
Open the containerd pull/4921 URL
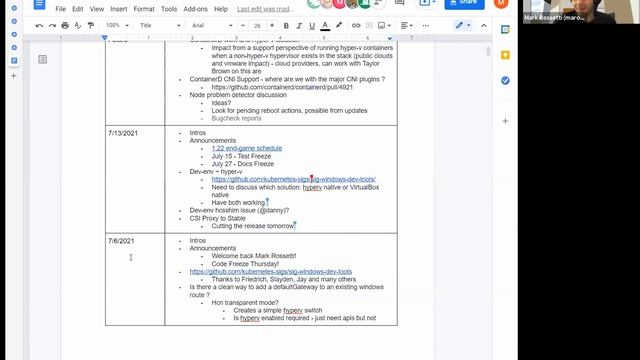tap(282, 87)
